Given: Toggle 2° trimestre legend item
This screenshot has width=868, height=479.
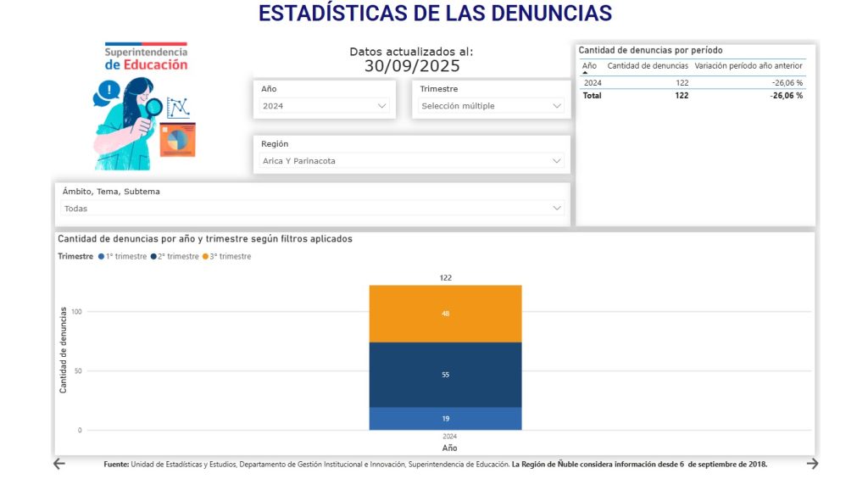Looking at the screenshot, I should (x=177, y=256).
